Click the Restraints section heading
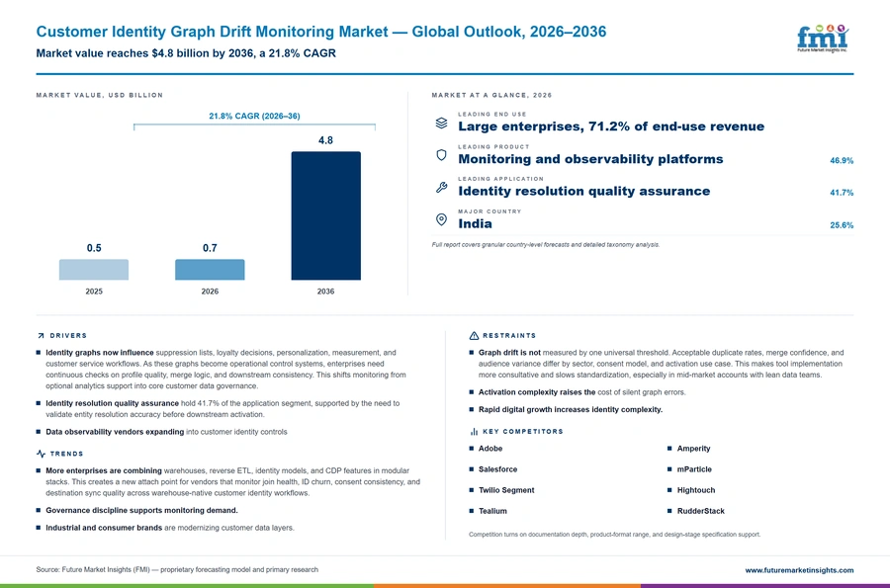 [x=509, y=336]
